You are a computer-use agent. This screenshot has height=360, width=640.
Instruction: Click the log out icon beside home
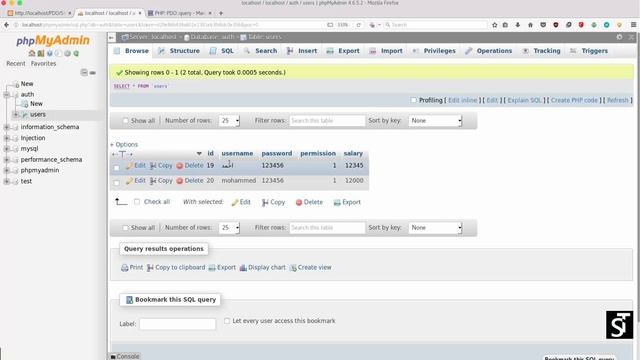[x=41, y=53]
